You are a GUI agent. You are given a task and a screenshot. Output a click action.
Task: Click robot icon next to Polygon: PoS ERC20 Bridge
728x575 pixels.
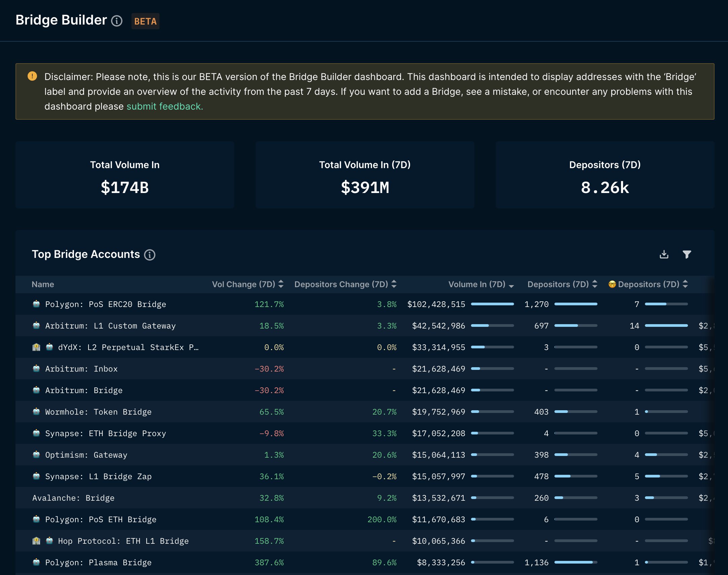(x=36, y=304)
